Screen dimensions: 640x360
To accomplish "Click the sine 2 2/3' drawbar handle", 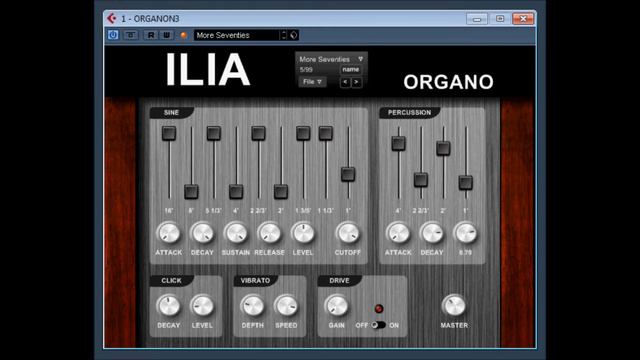I will click(258, 133).
